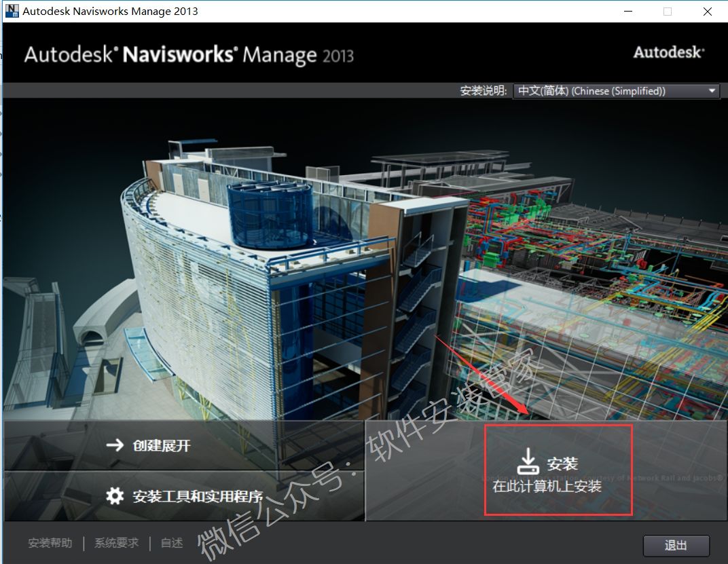The width and height of the screenshot is (728, 564).
Task: Click the Autodesk Navisworks Manage 2013 banner logo
Action: point(189,55)
